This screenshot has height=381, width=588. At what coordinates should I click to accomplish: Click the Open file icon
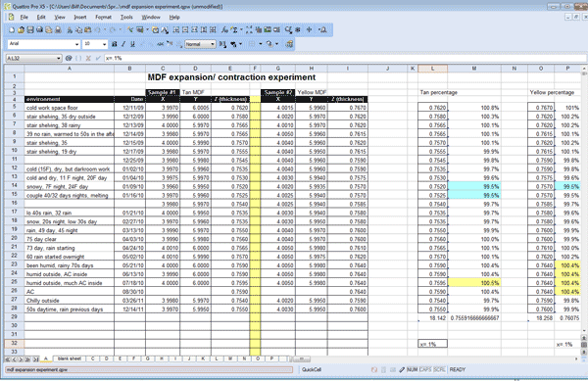click(x=21, y=30)
